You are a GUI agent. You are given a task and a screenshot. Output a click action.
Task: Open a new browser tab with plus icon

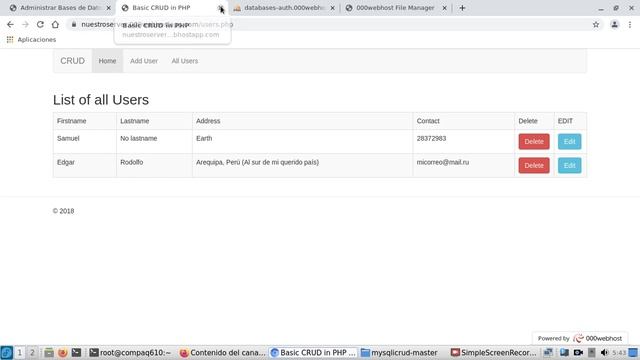point(462,8)
